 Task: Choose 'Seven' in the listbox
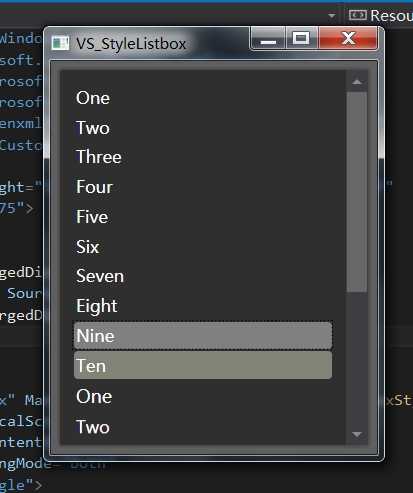203,276
